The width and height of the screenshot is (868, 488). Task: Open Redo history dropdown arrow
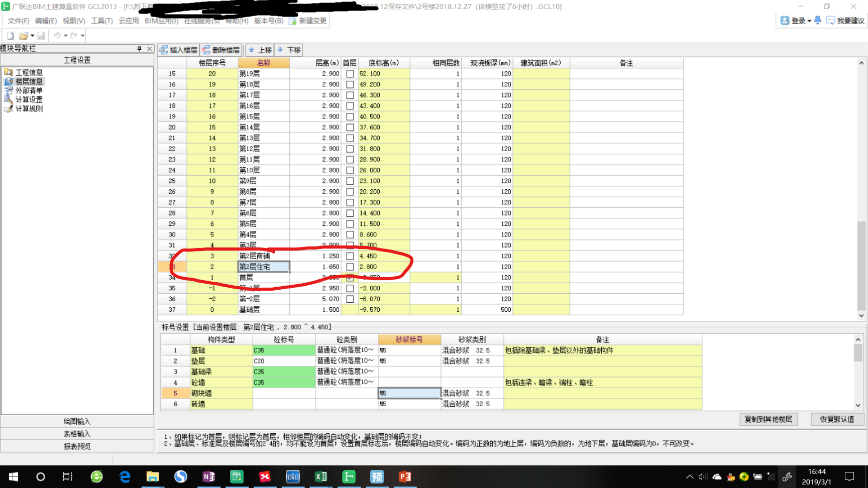click(82, 36)
